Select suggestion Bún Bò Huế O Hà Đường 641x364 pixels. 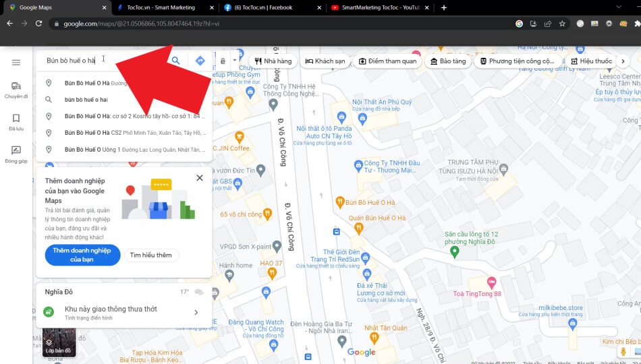pos(124,83)
